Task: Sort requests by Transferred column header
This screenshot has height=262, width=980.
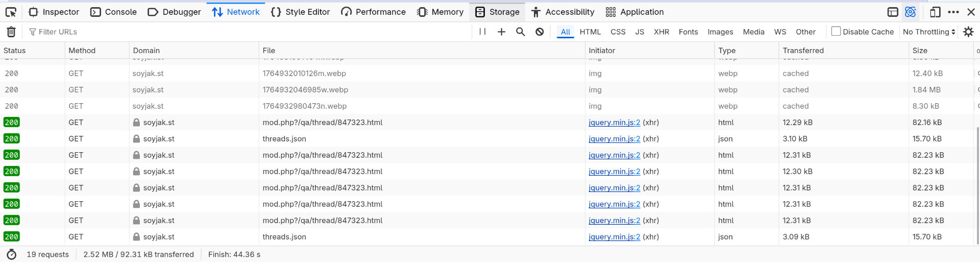Action: click(x=803, y=51)
